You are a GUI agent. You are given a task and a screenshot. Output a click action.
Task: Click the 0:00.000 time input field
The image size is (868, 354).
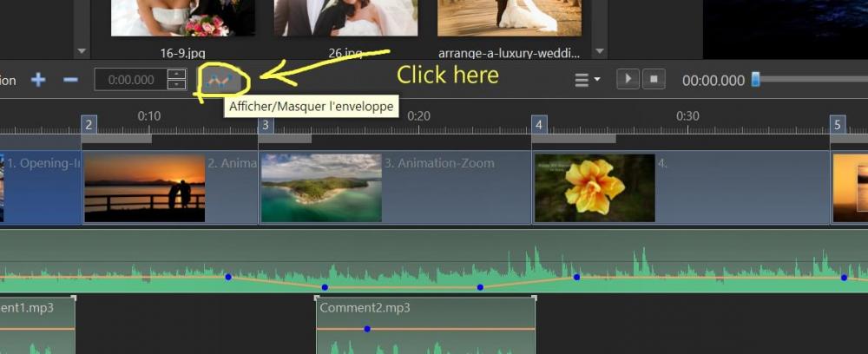click(x=131, y=80)
